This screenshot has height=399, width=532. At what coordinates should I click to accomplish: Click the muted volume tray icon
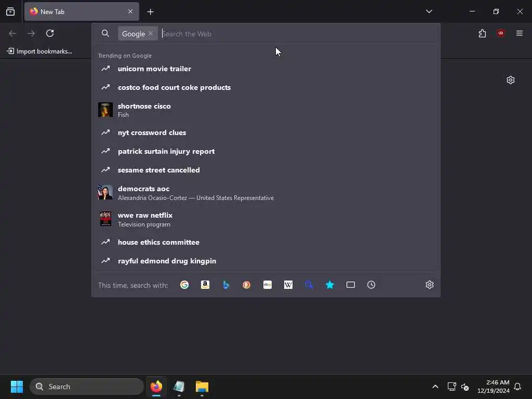[x=465, y=387]
